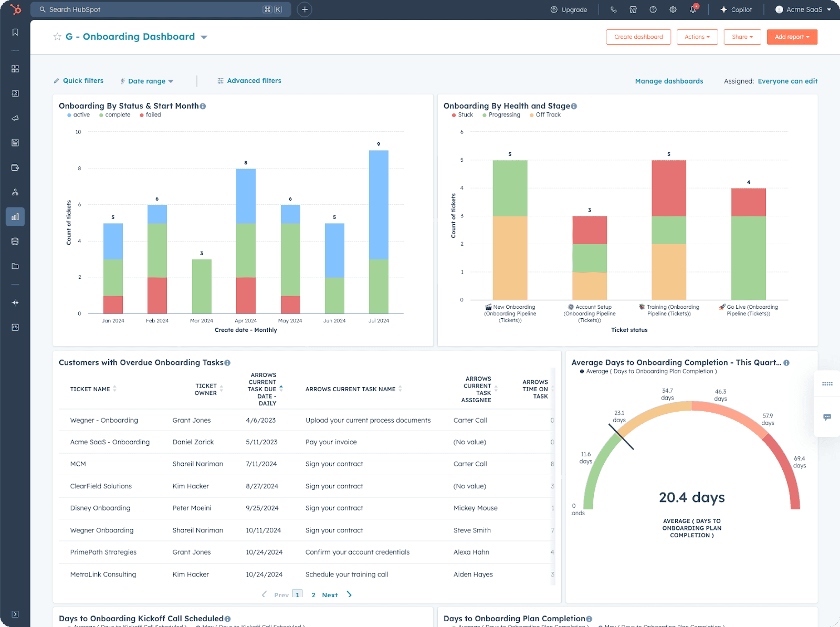Viewport: 840px width, 627px height.
Task: Sort by the Ticket Name column
Action: (93, 389)
